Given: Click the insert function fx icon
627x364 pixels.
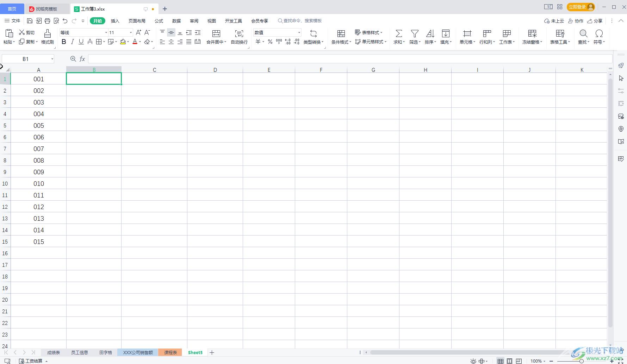Looking at the screenshot, I should coord(82,59).
